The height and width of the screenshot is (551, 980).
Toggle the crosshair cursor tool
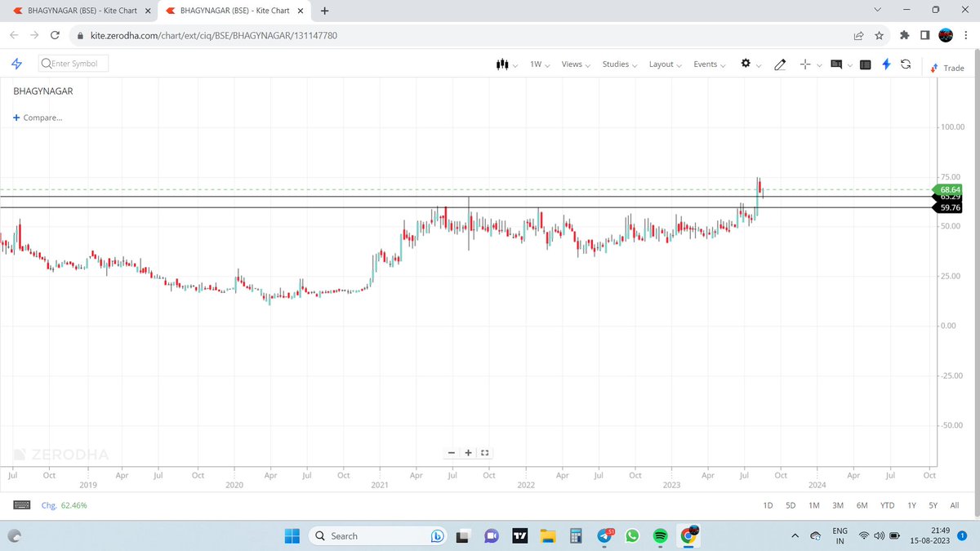pyautogui.click(x=805, y=64)
